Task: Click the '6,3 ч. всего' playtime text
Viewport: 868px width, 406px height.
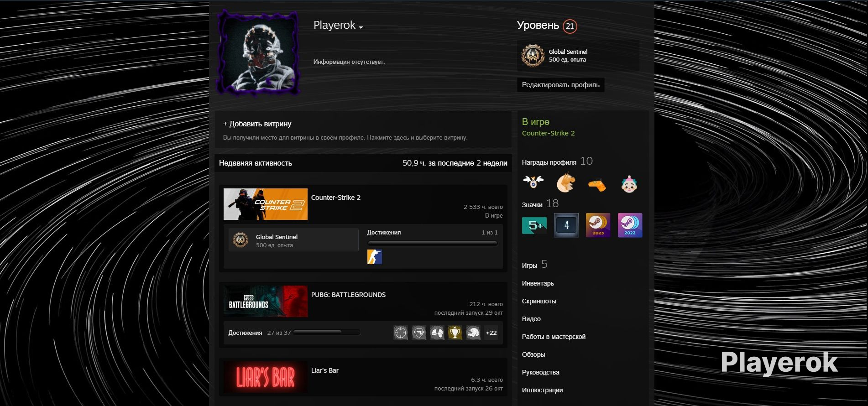Action: 487,380
